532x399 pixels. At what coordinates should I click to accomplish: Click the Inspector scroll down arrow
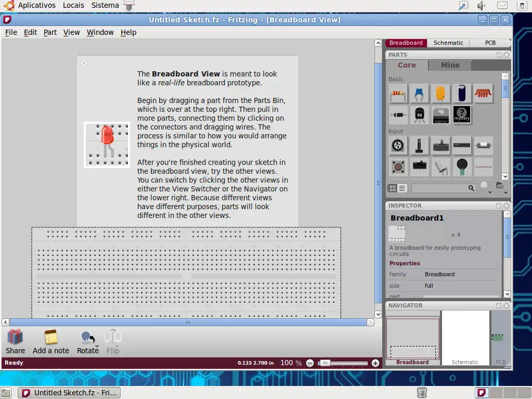pos(507,294)
